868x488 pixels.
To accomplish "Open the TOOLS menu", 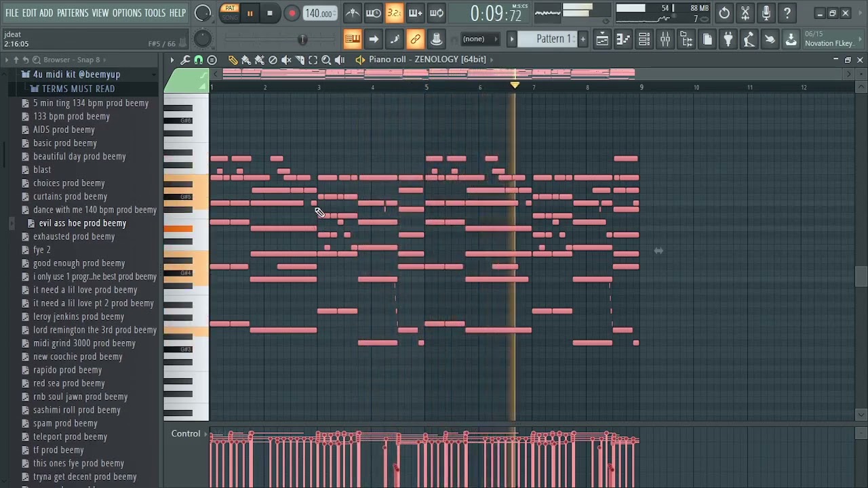I will 155,13.
